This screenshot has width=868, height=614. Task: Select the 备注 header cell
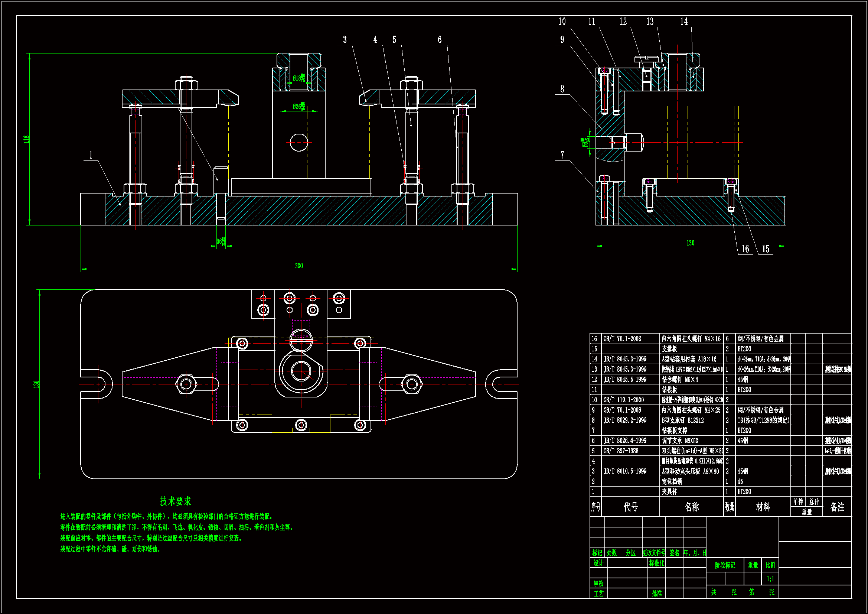[x=837, y=507]
